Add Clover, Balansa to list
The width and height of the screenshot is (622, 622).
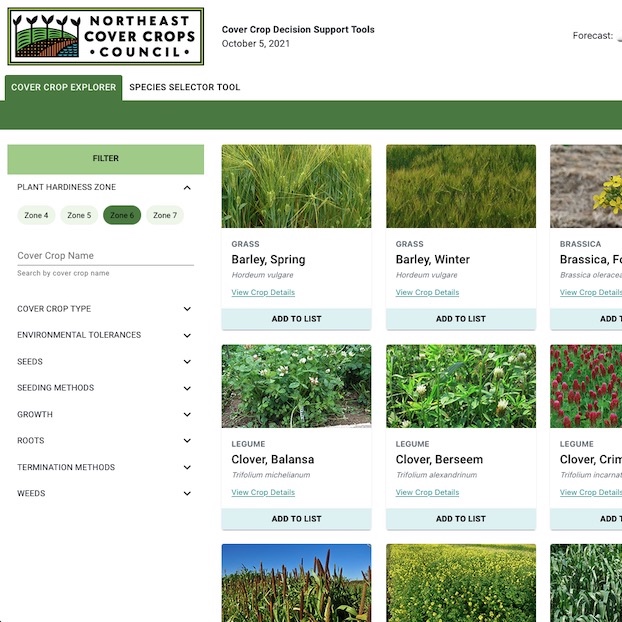pos(296,519)
